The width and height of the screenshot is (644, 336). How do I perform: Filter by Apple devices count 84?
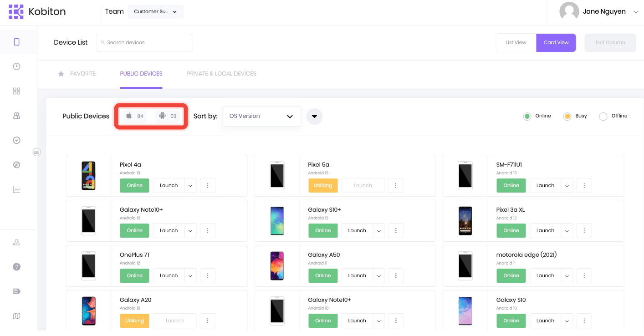(x=134, y=116)
